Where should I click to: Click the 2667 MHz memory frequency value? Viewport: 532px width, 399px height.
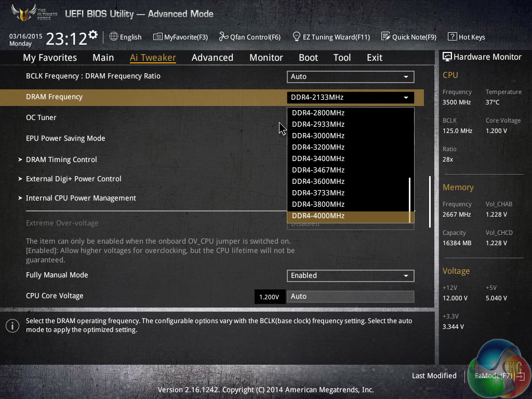pos(457,215)
